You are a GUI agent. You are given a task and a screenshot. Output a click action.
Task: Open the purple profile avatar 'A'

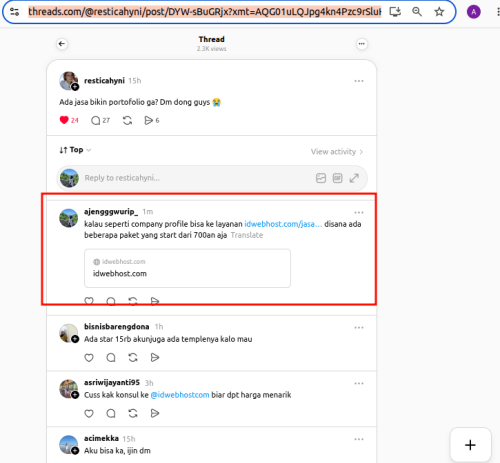tap(473, 12)
